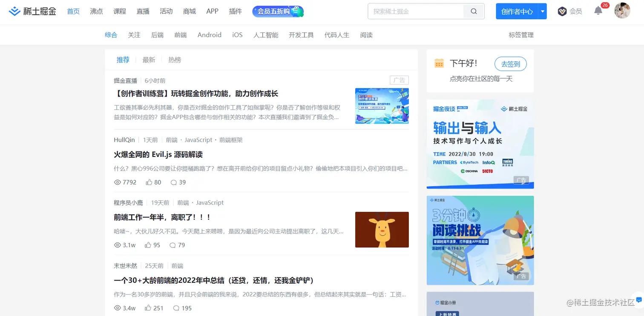Open your profile avatar
This screenshot has height=316, width=644.
(622, 11)
